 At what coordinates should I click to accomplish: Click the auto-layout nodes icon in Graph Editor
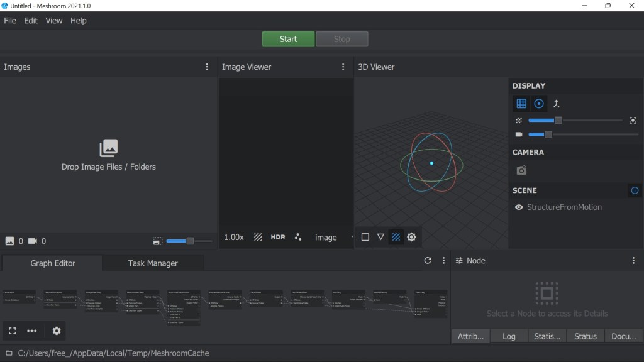pyautogui.click(x=31, y=331)
